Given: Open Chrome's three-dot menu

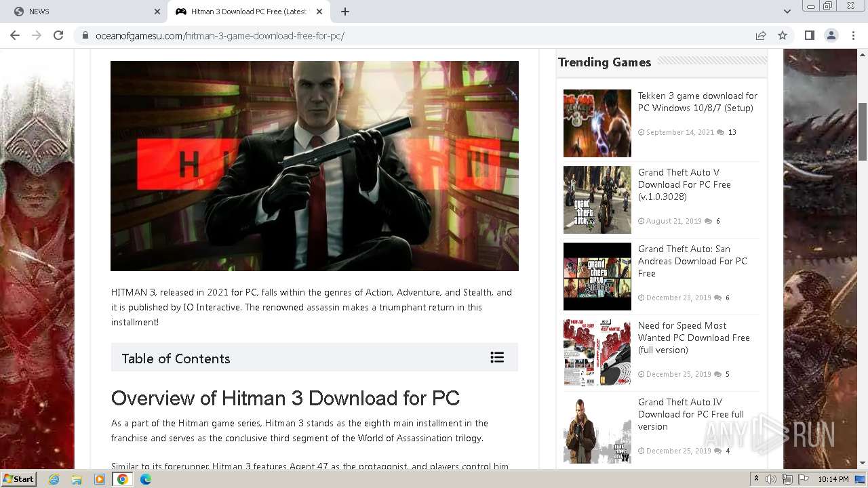Looking at the screenshot, I should click(852, 36).
